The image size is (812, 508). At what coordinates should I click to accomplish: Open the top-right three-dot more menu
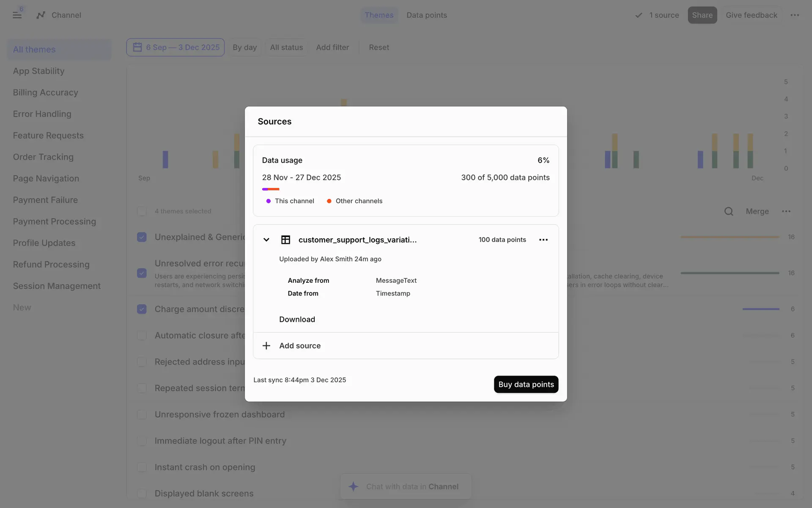[795, 15]
